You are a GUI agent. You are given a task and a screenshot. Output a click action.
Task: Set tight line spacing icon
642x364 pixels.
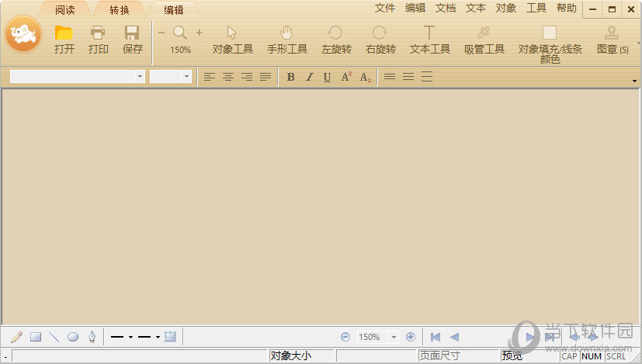pos(390,77)
